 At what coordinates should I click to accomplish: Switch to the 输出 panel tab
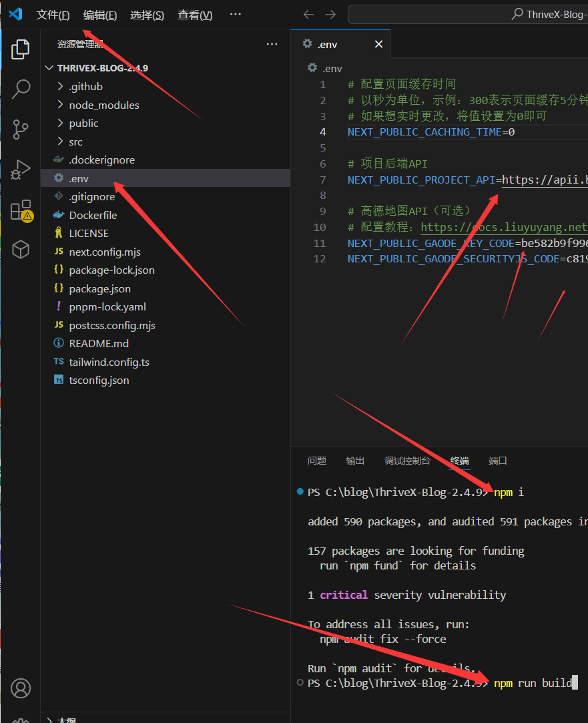click(355, 461)
